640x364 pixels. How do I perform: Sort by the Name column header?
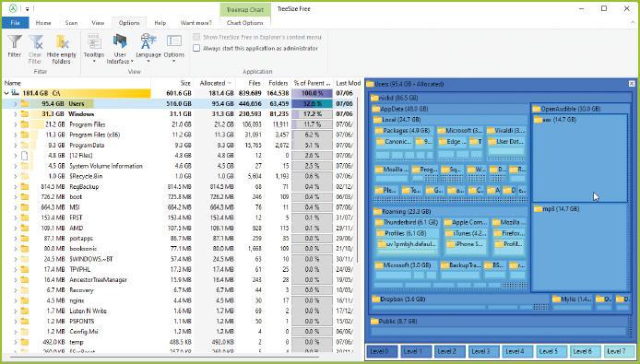click(x=77, y=83)
